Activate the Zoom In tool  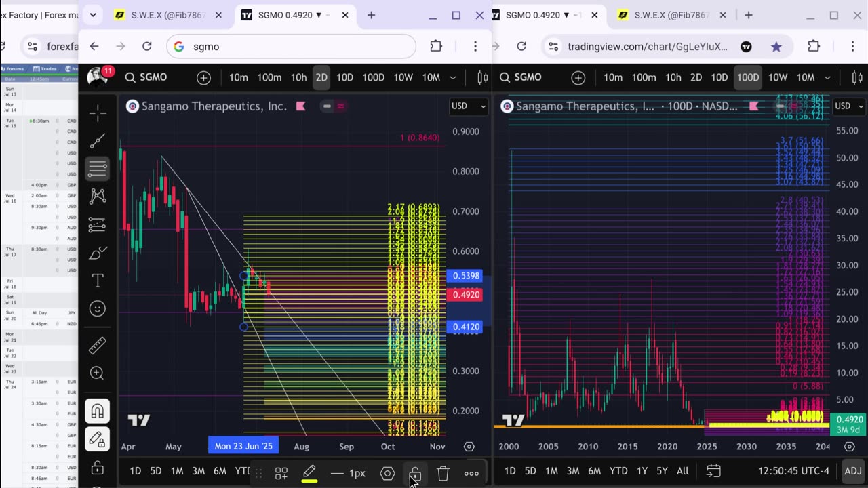pos(98,373)
